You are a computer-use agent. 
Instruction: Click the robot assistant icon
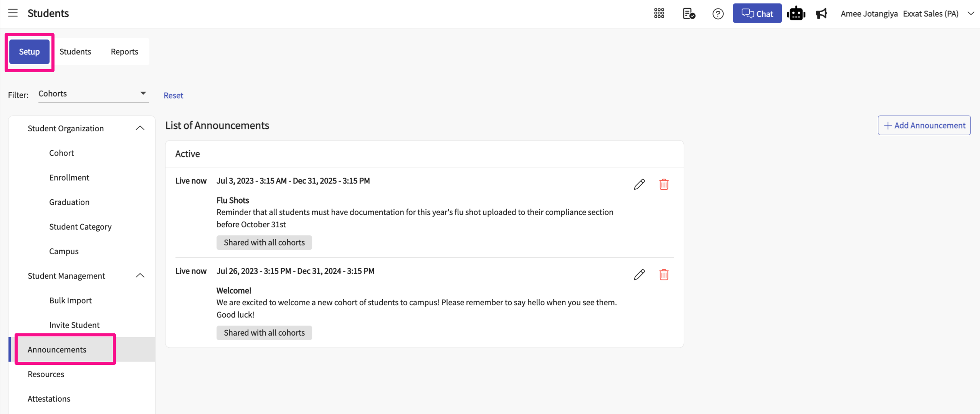(x=796, y=13)
